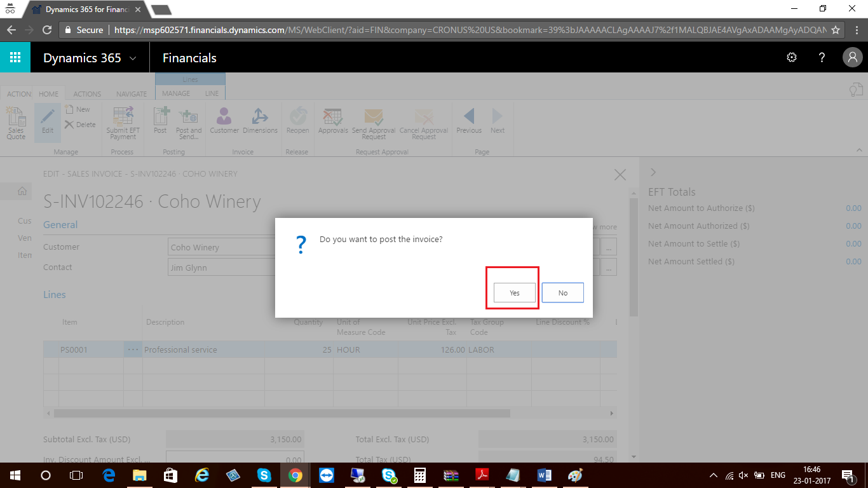This screenshot has height=488, width=868.
Task: Open the Customer ribbon icon
Action: tap(224, 121)
